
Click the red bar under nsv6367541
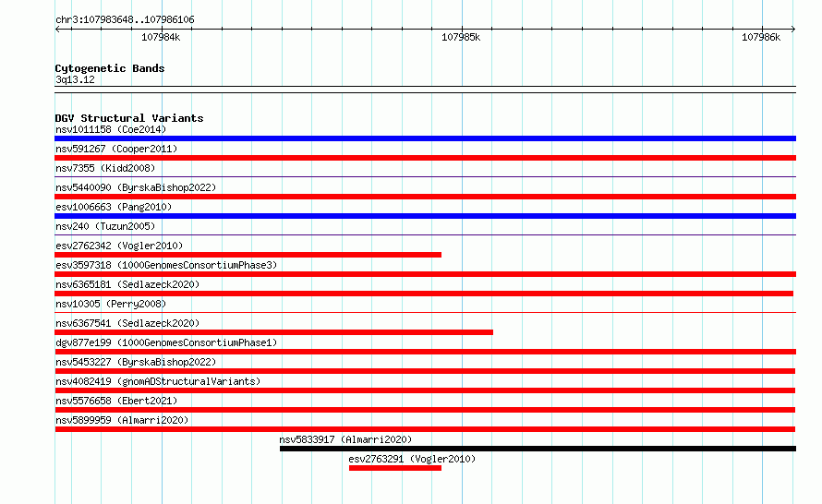pyautogui.click(x=273, y=332)
